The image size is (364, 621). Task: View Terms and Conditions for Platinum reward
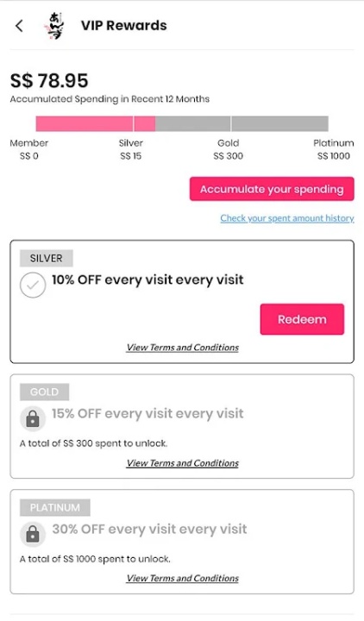(x=183, y=578)
